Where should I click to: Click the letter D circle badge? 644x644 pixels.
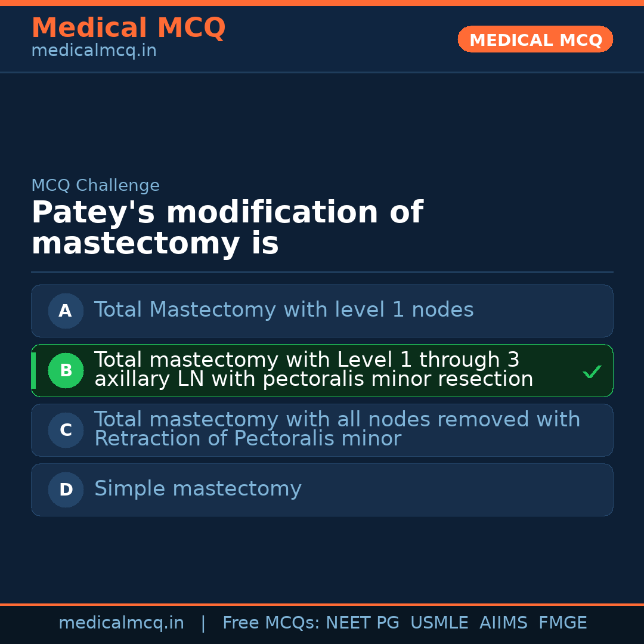(66, 490)
